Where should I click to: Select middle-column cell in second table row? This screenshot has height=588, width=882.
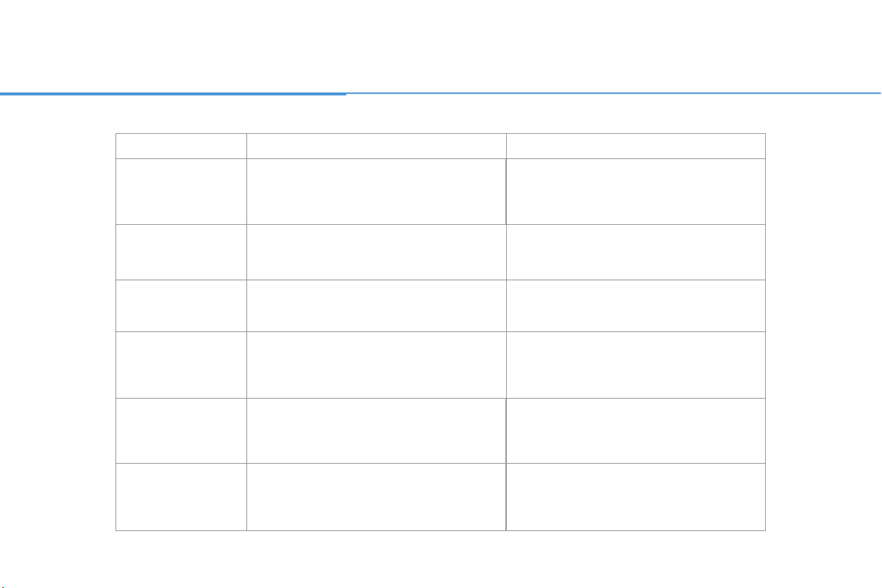pos(377,192)
